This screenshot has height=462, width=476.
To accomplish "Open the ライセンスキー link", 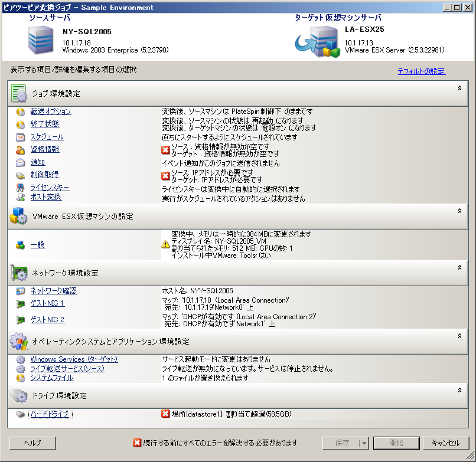I will (50, 188).
